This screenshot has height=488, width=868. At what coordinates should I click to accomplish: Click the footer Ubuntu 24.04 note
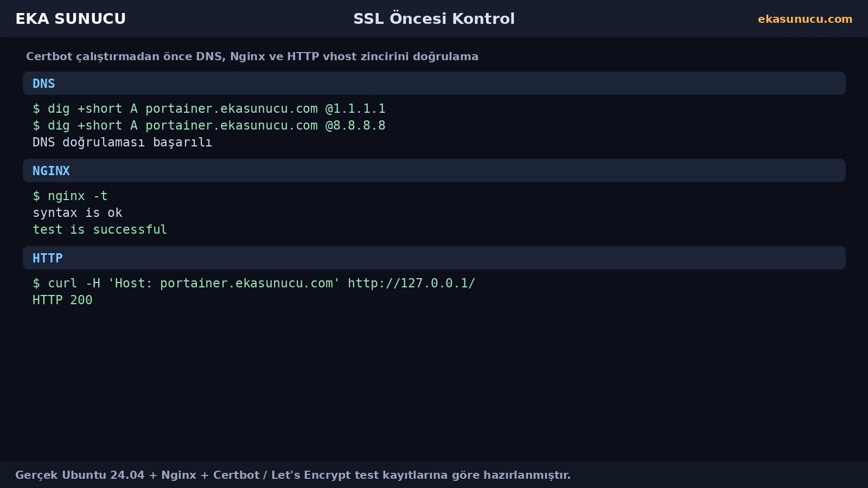point(293,475)
